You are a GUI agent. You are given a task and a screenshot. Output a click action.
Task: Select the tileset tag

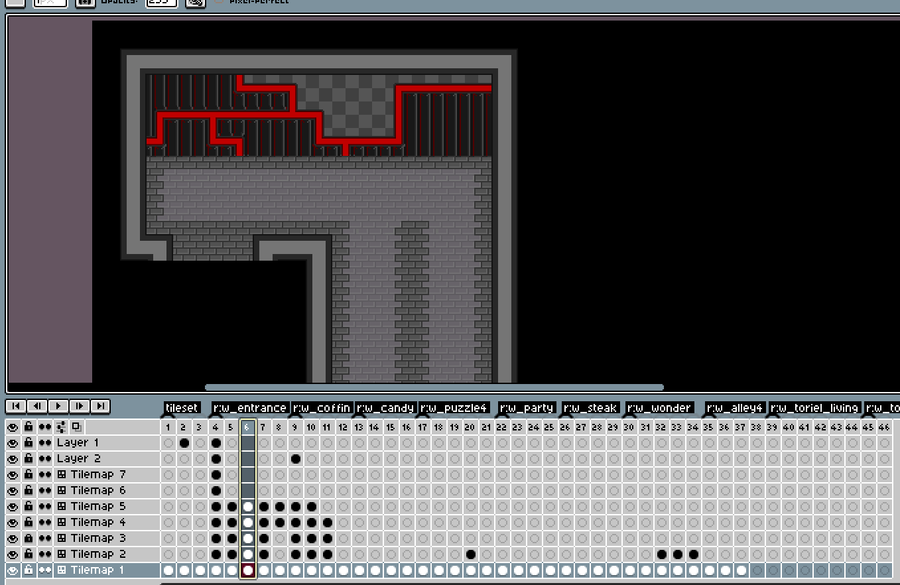[x=182, y=408]
